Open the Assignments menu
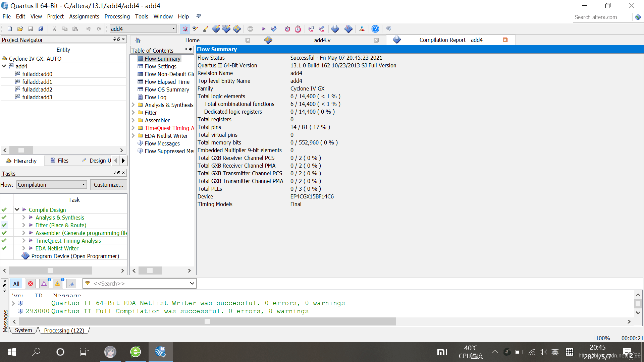 tap(84, 16)
